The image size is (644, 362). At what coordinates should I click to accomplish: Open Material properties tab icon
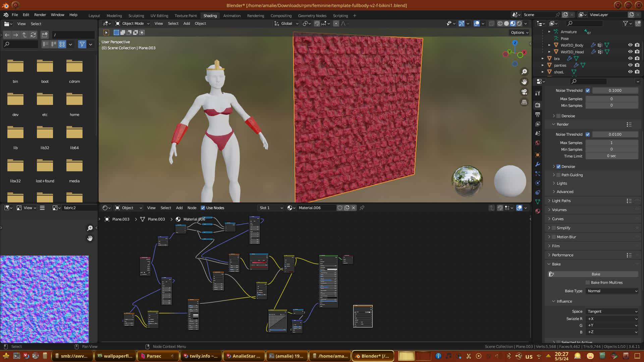tap(538, 211)
